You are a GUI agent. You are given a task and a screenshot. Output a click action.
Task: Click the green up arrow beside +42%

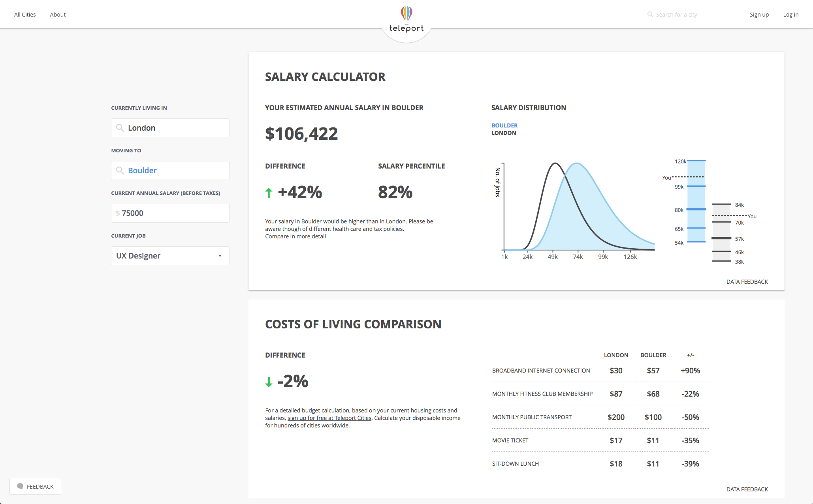click(x=269, y=193)
